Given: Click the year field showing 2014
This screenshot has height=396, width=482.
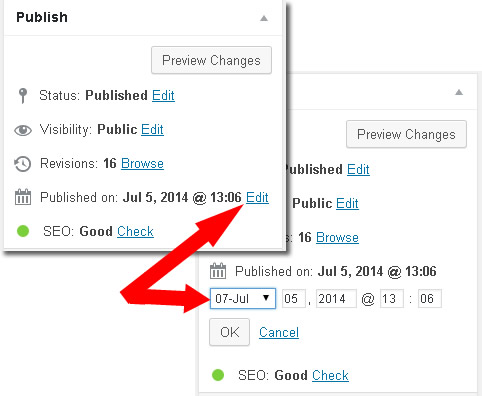Looking at the screenshot, I should pos(336,299).
